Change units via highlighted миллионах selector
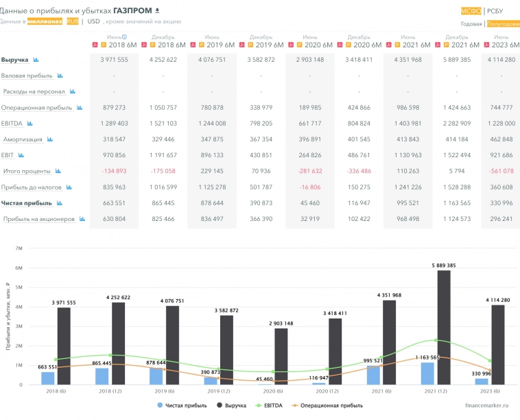The image size is (520, 420). [45, 21]
